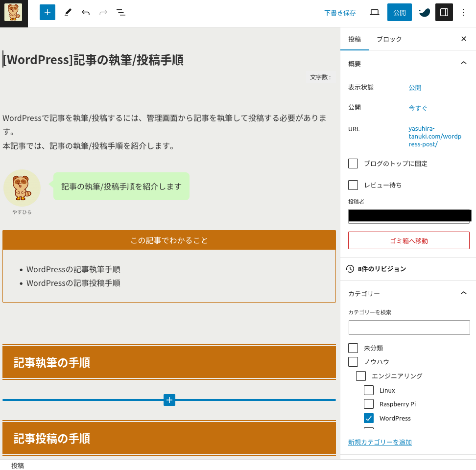This screenshot has width=476, height=470.
Task: Change publish date 今すぐ
Action: pyautogui.click(x=418, y=108)
